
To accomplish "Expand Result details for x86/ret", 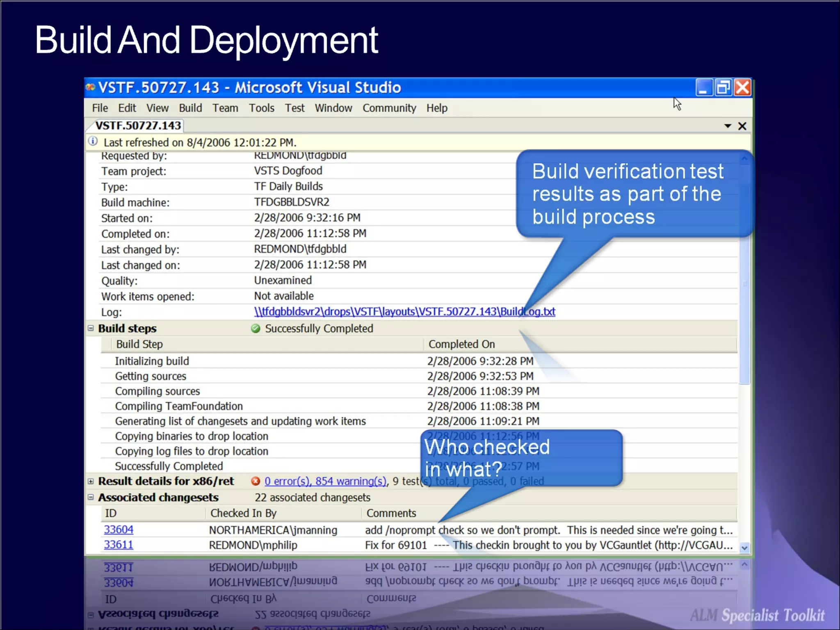I will (x=91, y=481).
